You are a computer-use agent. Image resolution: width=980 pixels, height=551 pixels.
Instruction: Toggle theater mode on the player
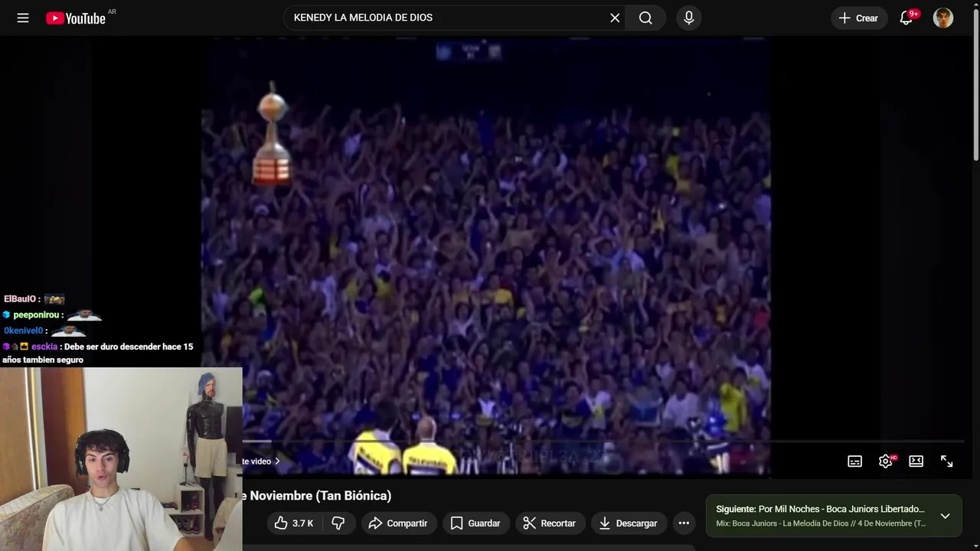click(916, 461)
